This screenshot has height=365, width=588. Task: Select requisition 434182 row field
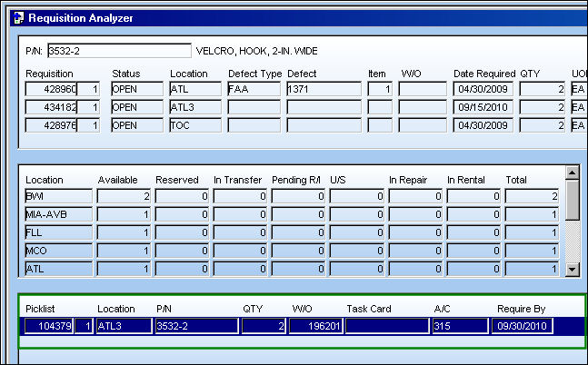(51, 107)
